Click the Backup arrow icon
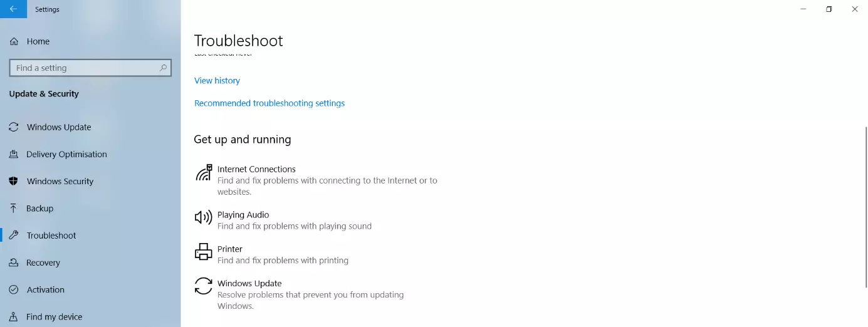The image size is (868, 327). click(14, 209)
